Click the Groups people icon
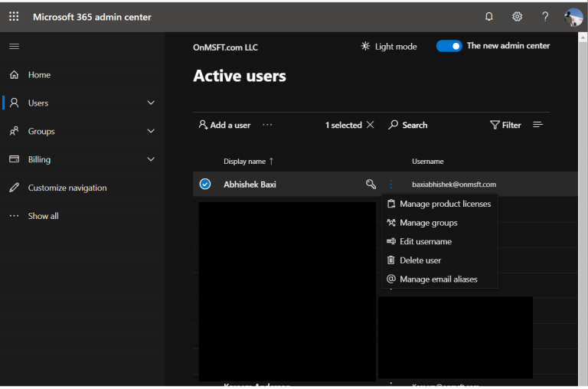 coord(15,131)
